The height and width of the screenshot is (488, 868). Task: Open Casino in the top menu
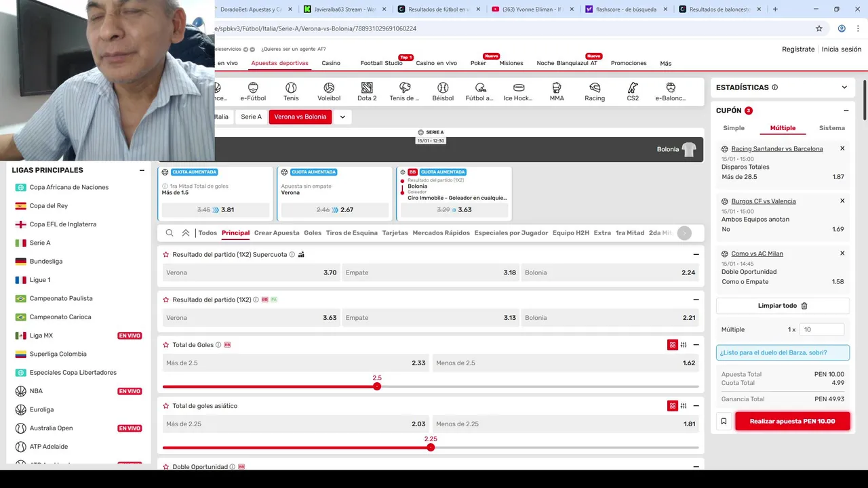click(331, 63)
